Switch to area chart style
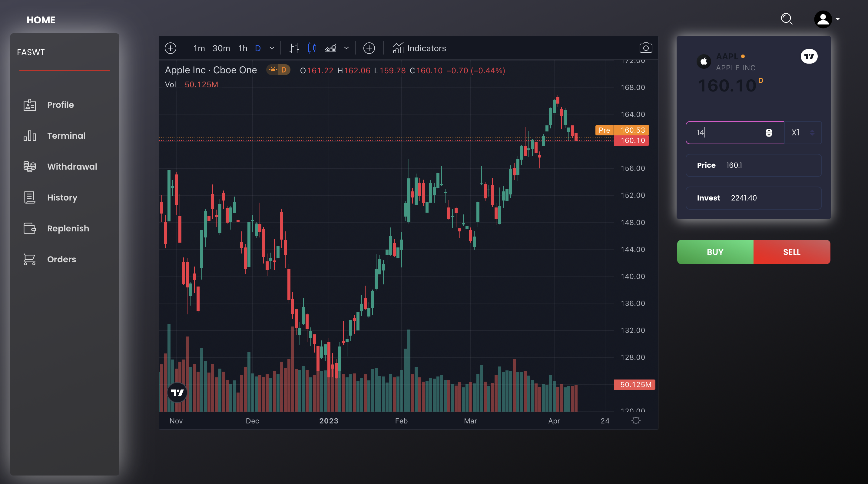The image size is (868, 484). tap(330, 48)
